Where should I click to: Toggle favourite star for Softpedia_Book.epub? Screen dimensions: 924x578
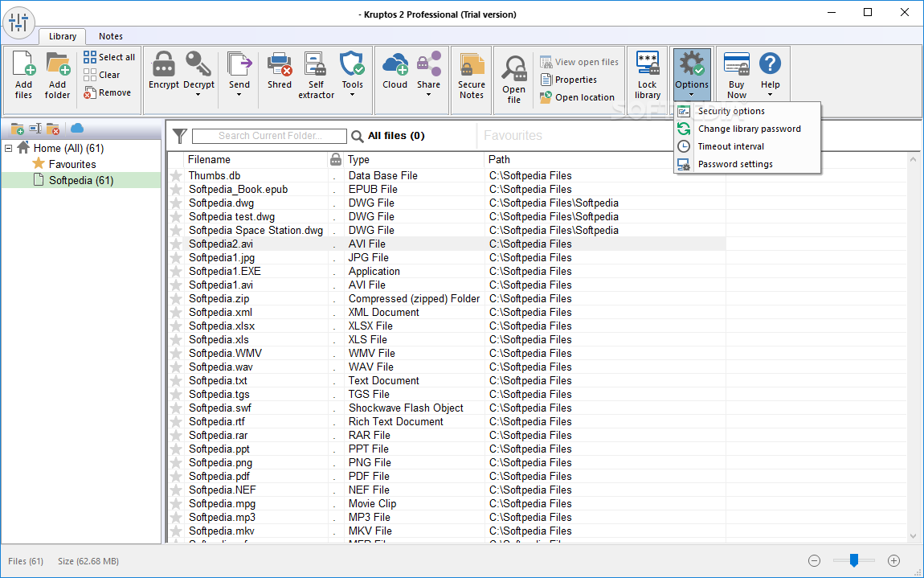tap(176, 190)
